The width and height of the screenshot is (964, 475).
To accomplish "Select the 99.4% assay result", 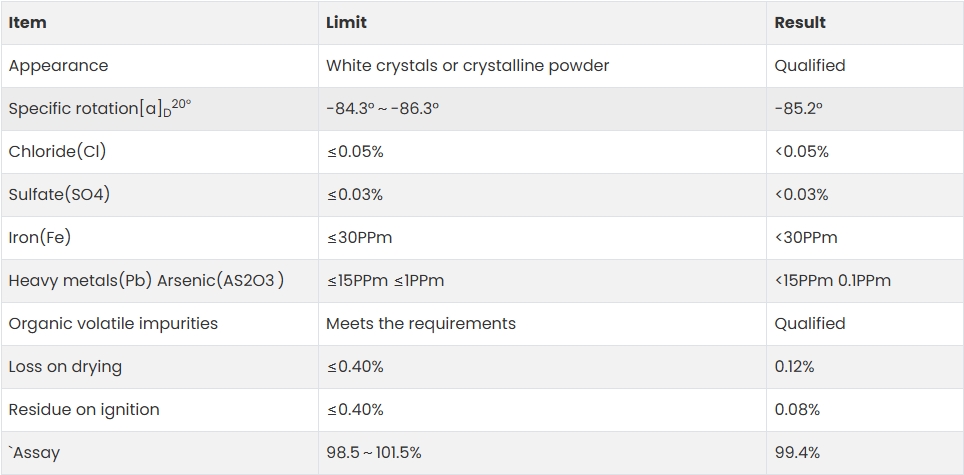I will point(797,453).
